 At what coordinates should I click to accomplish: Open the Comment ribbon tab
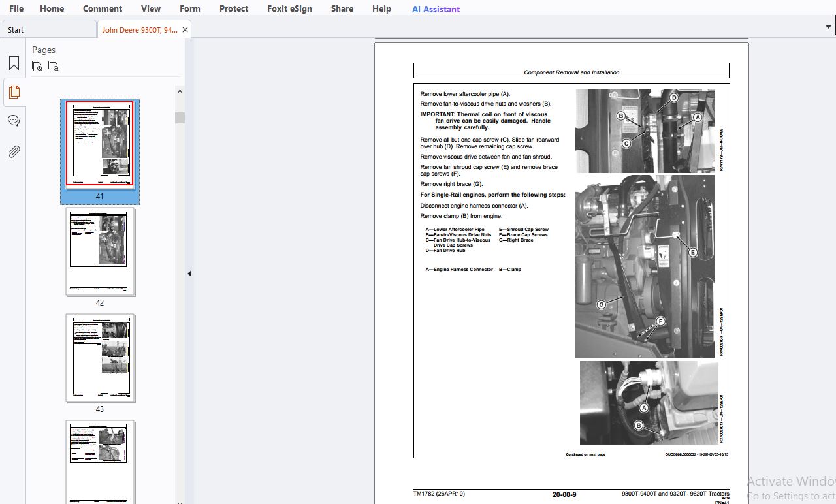tap(103, 8)
